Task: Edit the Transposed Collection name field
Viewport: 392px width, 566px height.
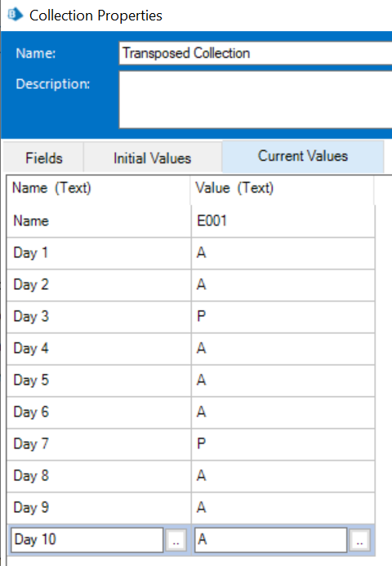Action: coord(256,53)
